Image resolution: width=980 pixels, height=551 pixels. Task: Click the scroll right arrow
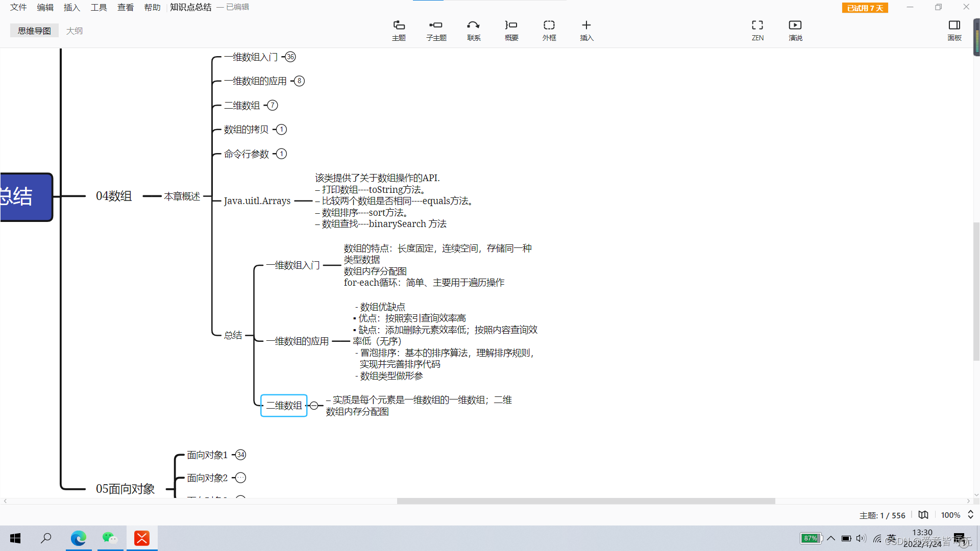[968, 501]
